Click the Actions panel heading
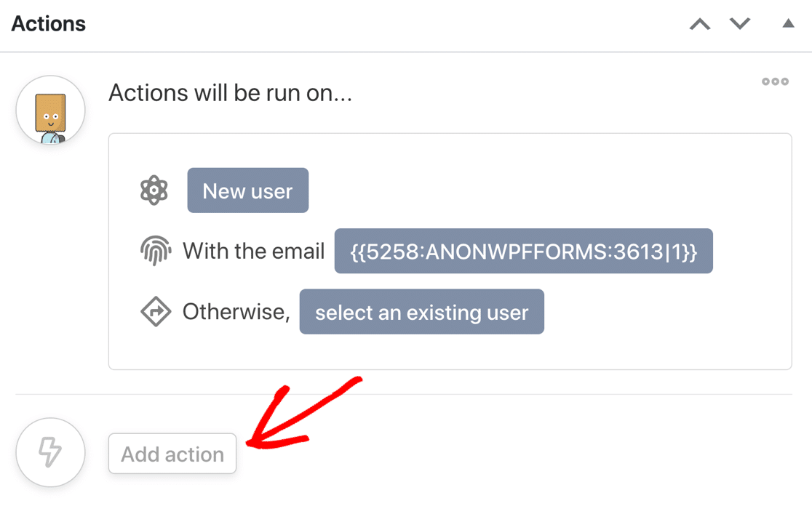Image resolution: width=812 pixels, height=506 pixels. tap(49, 24)
